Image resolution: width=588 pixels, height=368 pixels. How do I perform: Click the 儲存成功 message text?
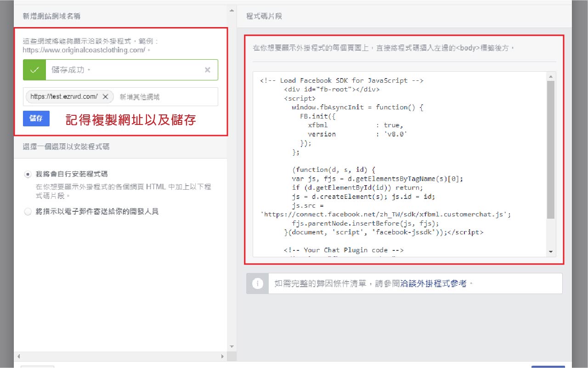[x=71, y=70]
